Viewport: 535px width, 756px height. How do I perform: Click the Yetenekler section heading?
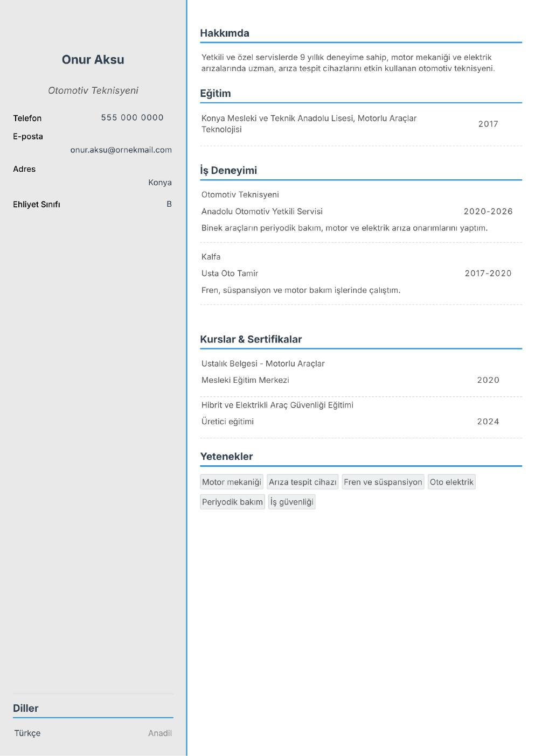pyautogui.click(x=226, y=457)
